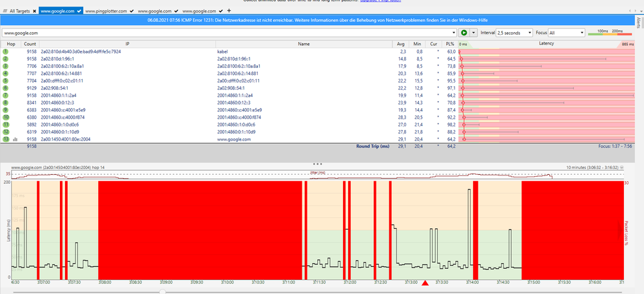Click the red triangle marker on the timeline

pos(425,283)
